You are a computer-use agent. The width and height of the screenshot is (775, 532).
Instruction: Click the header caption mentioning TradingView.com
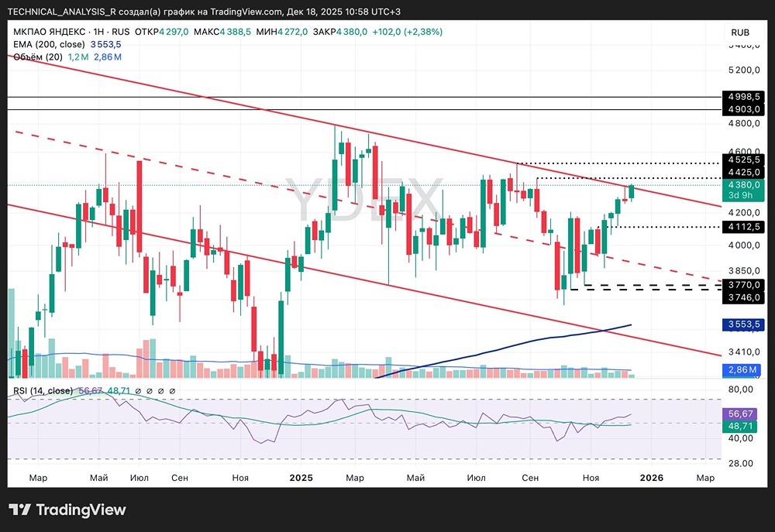(204, 12)
